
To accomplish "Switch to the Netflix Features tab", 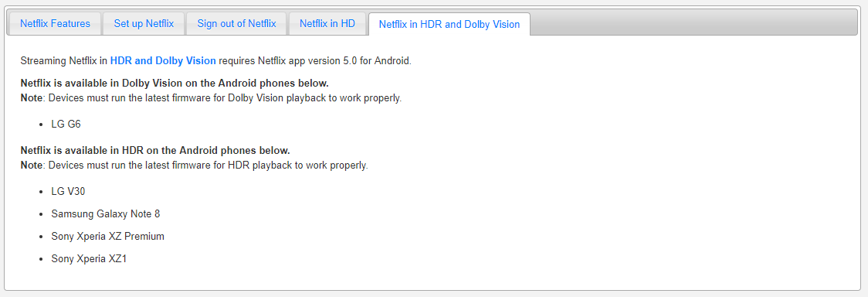I will click(x=55, y=24).
